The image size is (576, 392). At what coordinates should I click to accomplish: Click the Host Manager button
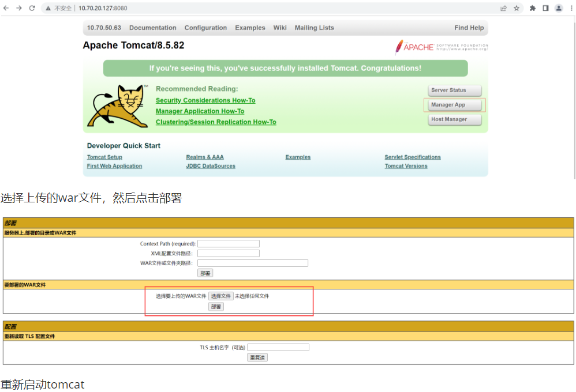455,120
